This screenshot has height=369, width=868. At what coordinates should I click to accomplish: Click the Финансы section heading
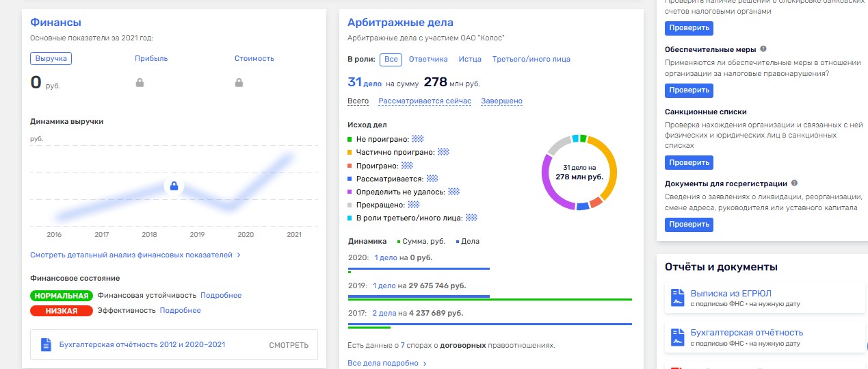coord(56,23)
